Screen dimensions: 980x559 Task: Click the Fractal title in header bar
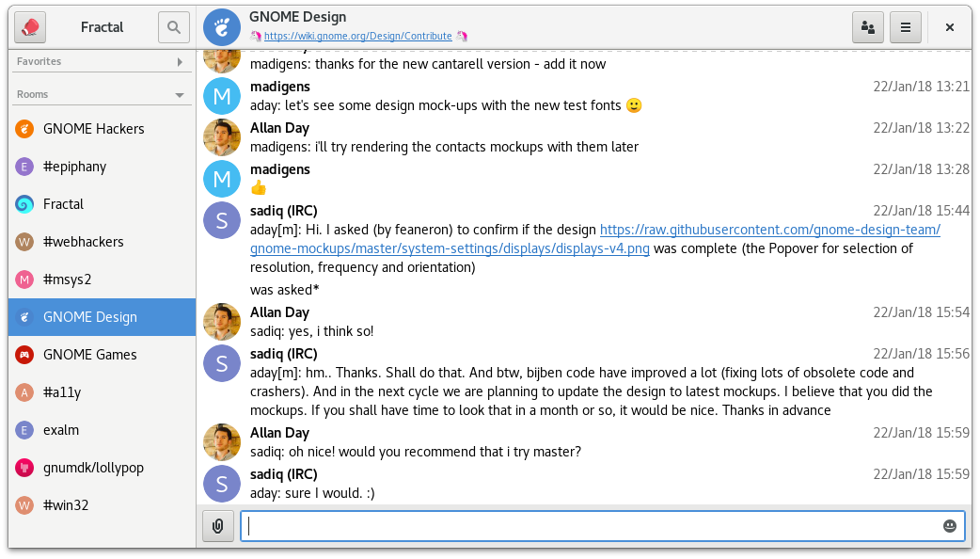(102, 27)
